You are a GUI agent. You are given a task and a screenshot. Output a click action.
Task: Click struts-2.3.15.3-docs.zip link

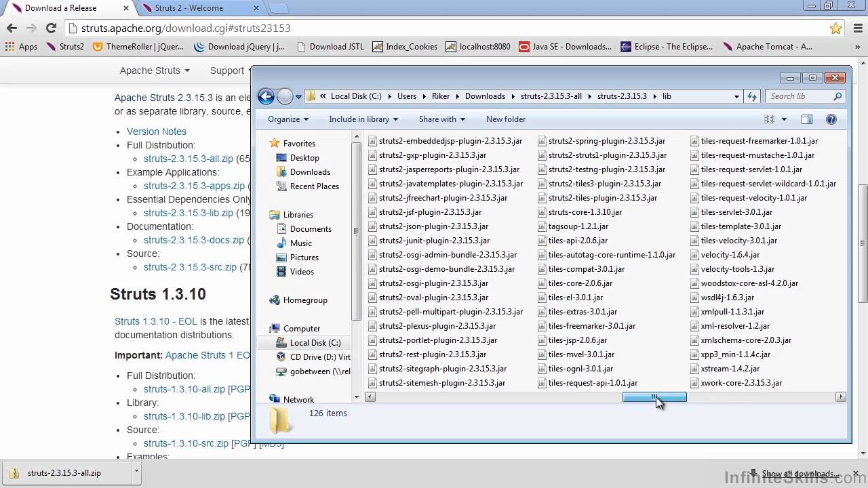[x=194, y=240]
